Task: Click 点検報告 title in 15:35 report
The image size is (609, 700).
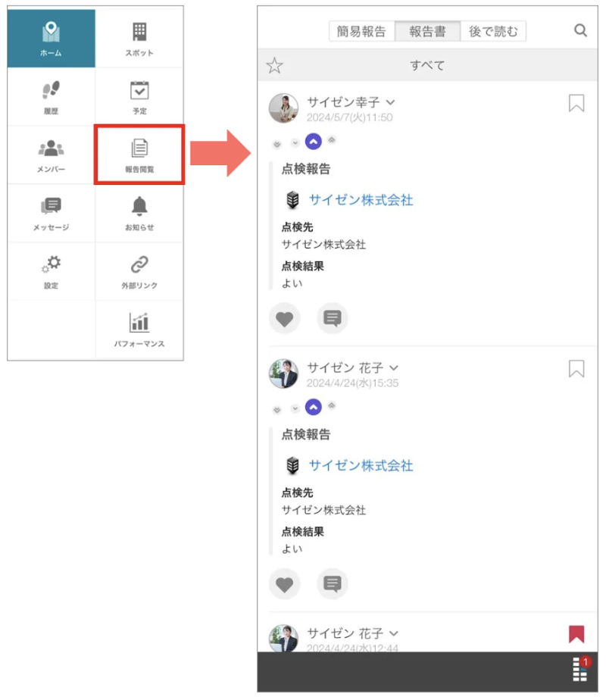Action: coord(306,434)
